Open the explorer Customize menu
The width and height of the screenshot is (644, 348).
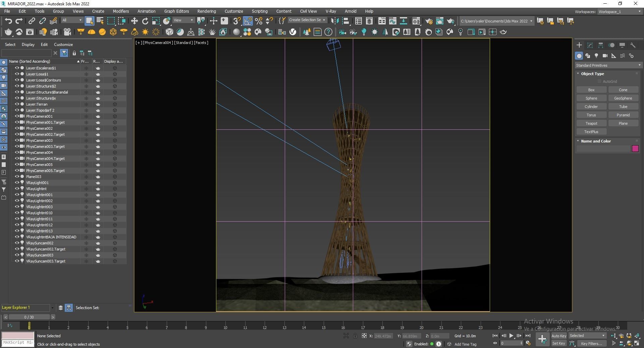pyautogui.click(x=63, y=44)
